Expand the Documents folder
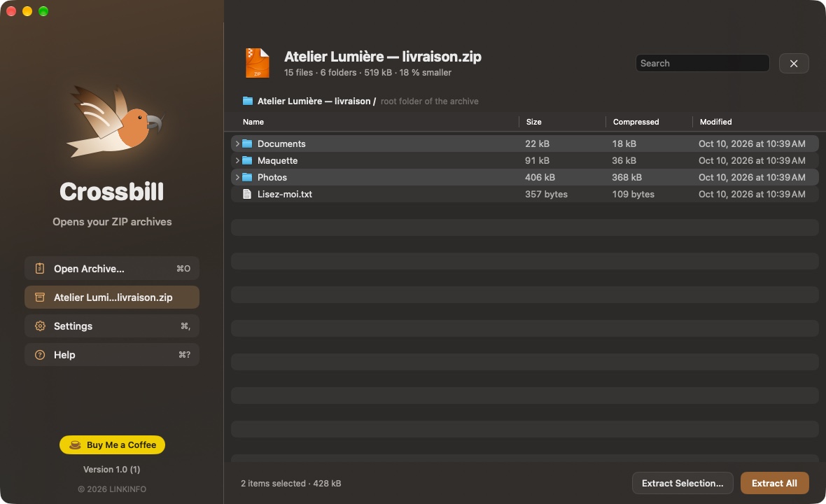This screenshot has width=826, height=504. 237,143
